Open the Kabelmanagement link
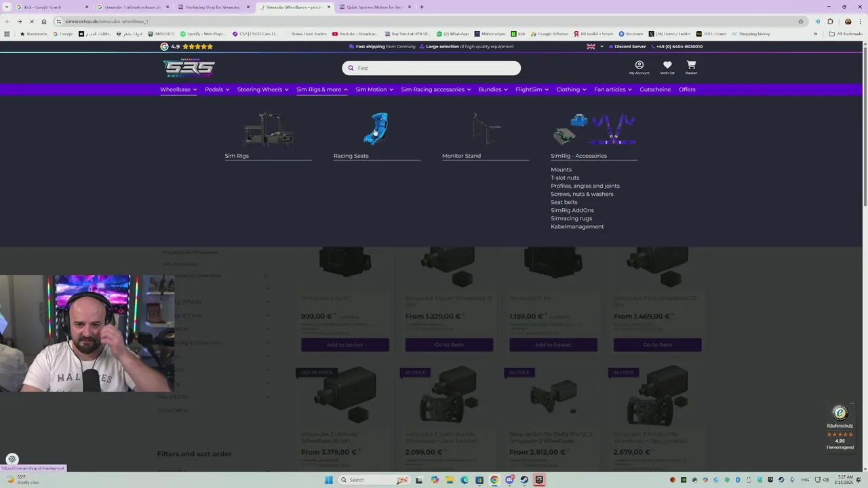This screenshot has width=868, height=488. [577, 226]
